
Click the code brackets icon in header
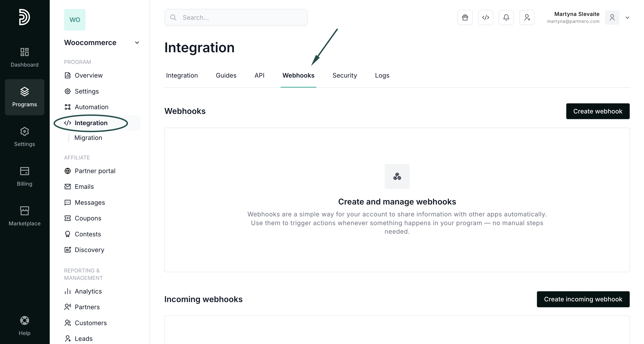(x=485, y=17)
